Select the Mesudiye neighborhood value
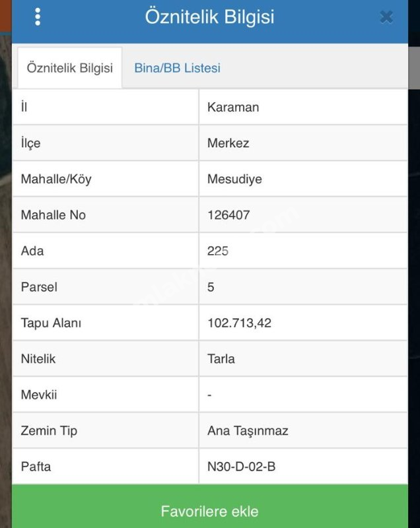420x528 pixels. pos(233,179)
